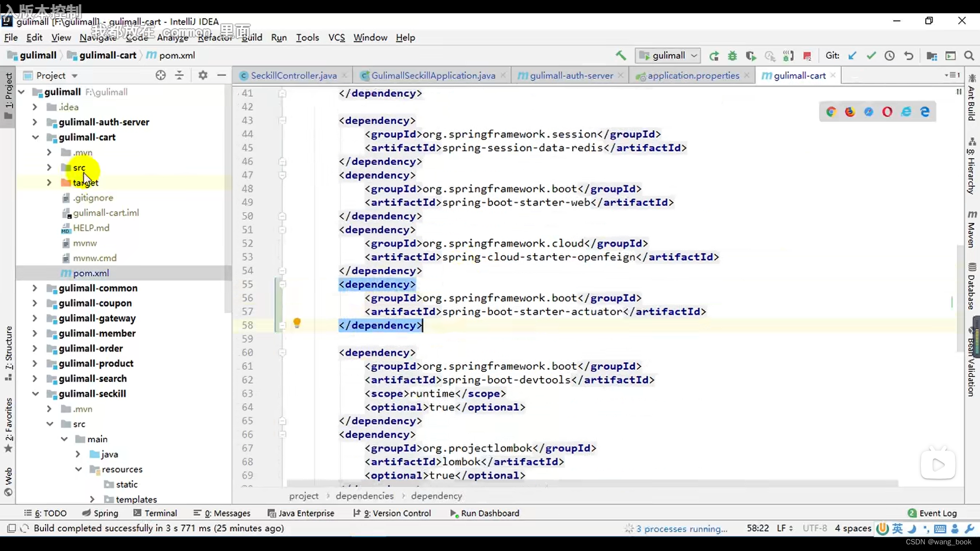Open Event Log
The image size is (980, 551).
932,513
